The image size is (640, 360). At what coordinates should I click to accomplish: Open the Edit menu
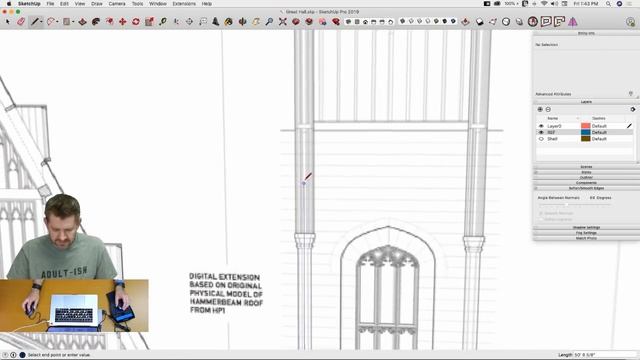(x=64, y=4)
